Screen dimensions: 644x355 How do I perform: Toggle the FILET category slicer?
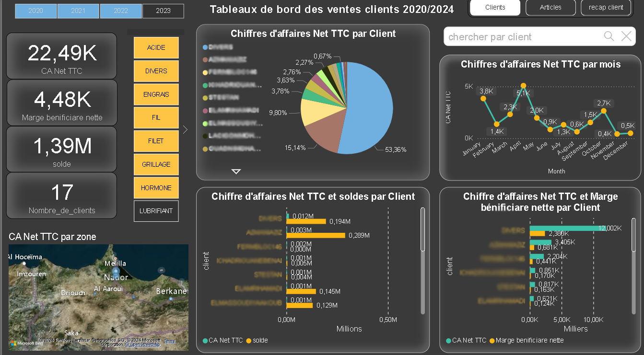[x=156, y=141]
